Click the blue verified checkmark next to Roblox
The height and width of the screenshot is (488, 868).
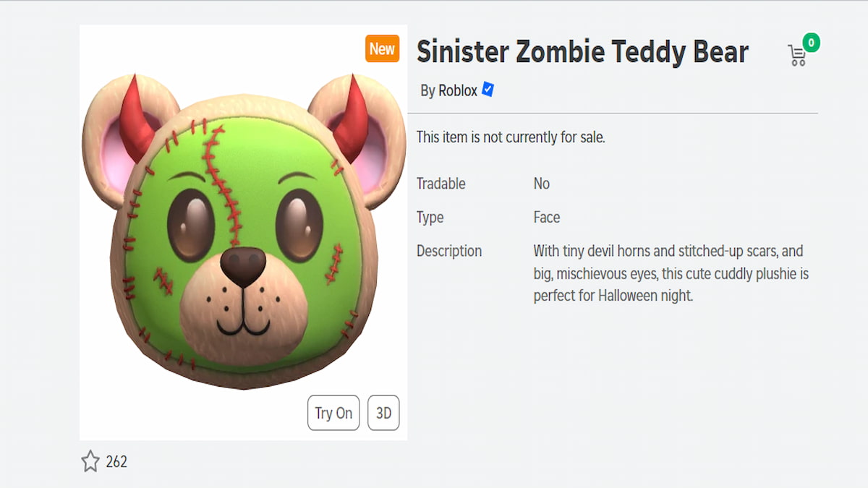[488, 90]
